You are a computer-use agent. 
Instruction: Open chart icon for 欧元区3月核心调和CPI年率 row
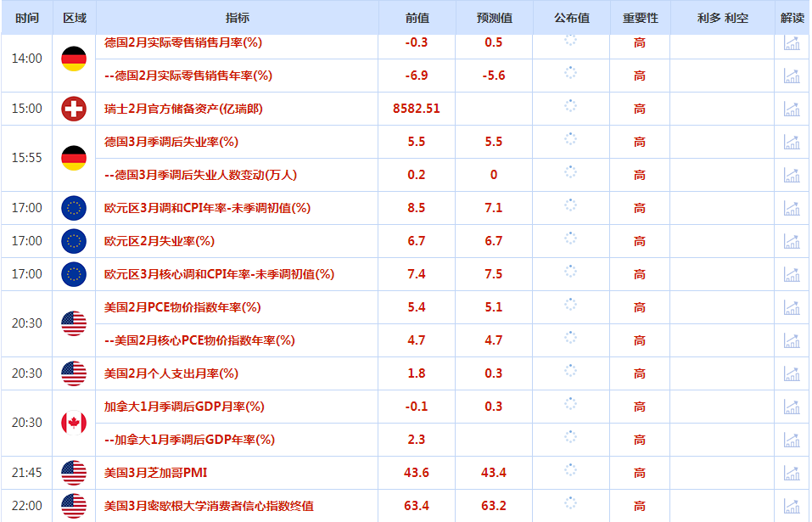tap(792, 274)
